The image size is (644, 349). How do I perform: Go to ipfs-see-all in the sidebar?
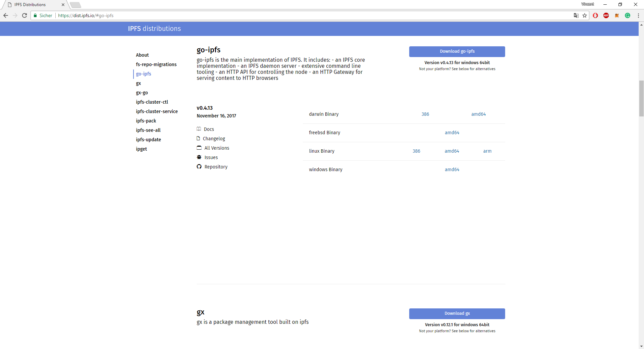point(148,130)
